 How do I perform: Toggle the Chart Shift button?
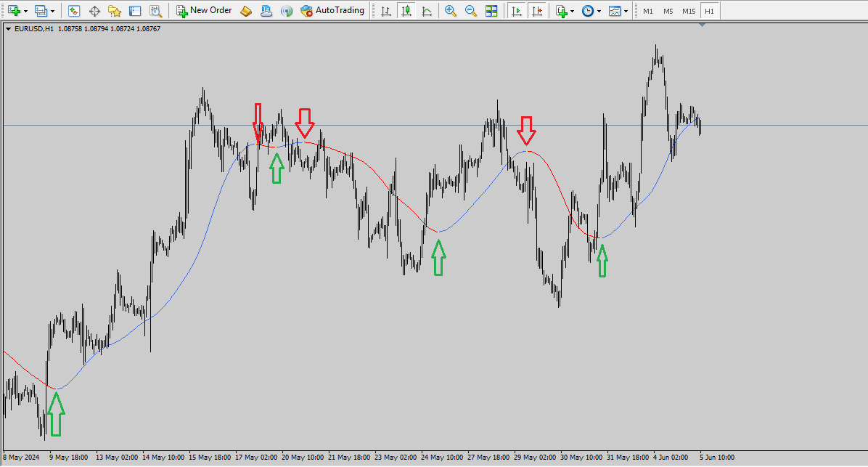[536, 11]
